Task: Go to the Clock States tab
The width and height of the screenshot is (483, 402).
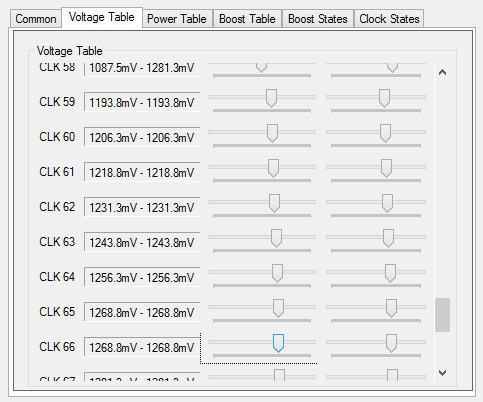Action: 389,19
